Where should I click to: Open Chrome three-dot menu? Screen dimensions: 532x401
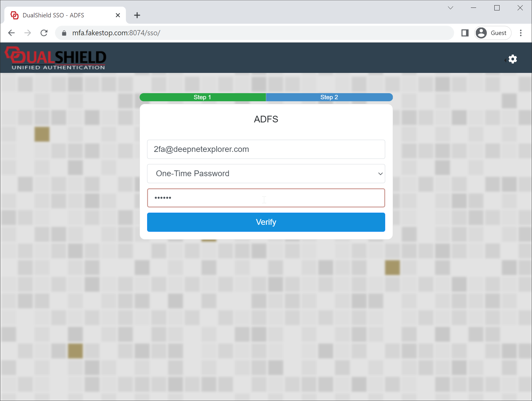coord(520,33)
